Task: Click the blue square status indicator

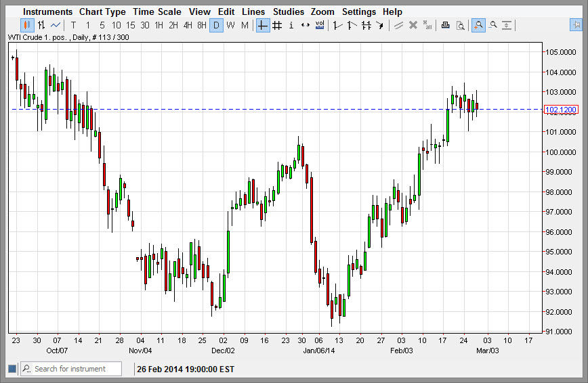Action: click(12, 369)
